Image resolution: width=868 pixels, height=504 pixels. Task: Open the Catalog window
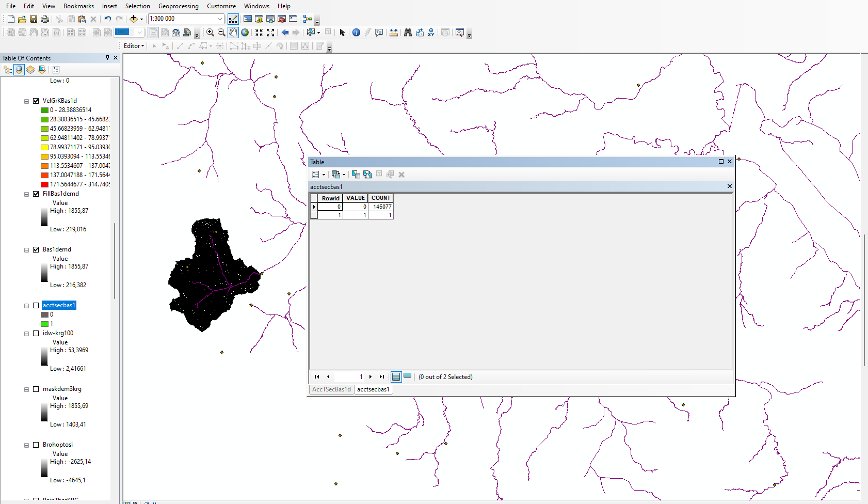pyautogui.click(x=259, y=19)
